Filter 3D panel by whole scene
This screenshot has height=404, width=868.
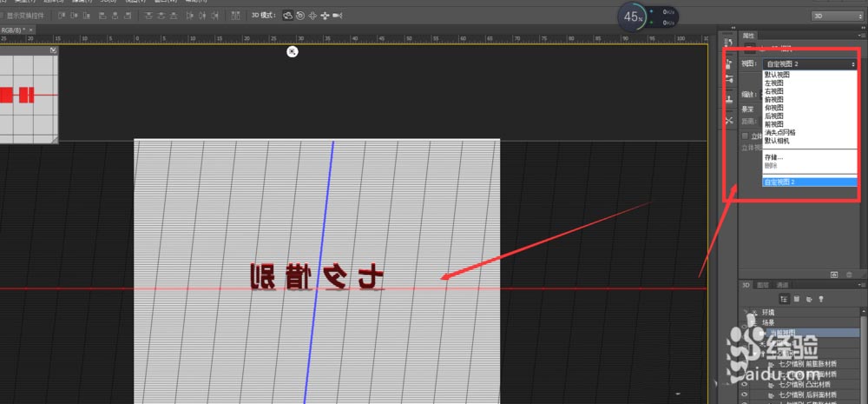[x=785, y=299]
